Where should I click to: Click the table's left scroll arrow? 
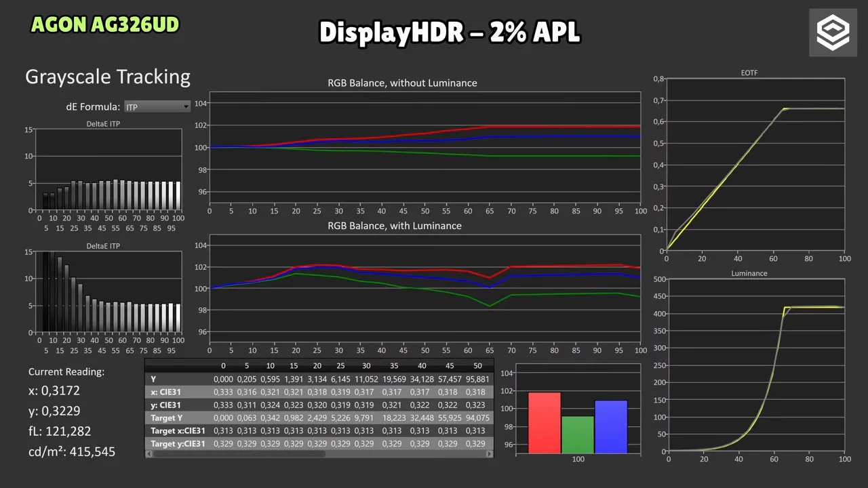(x=149, y=454)
